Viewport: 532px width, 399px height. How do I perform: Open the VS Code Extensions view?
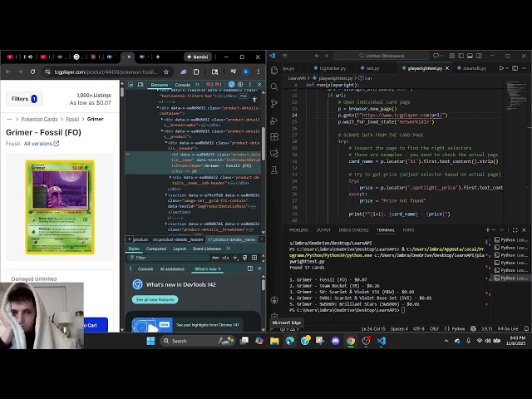click(274, 136)
